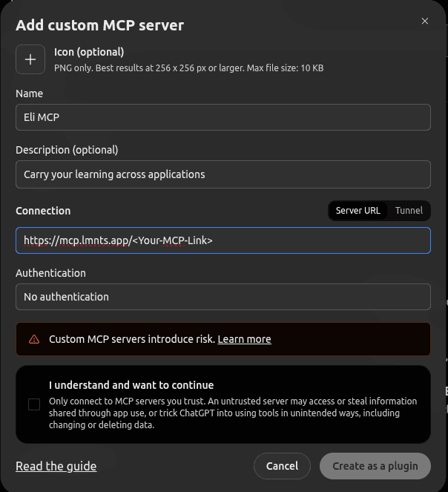This screenshot has height=492, width=448.
Task: Click the 'Connection' section heading
Action: click(43, 211)
